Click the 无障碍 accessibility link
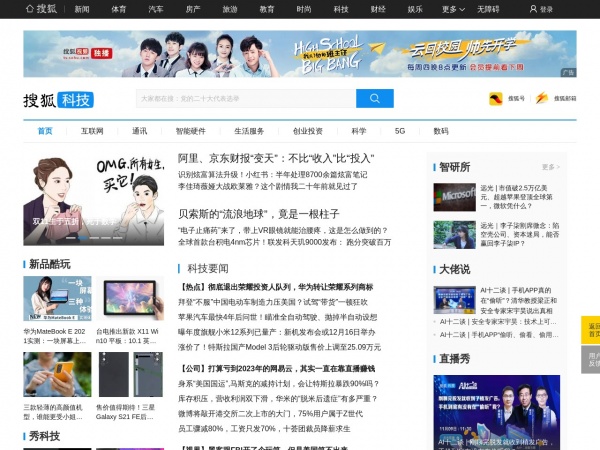600x450 pixels. (488, 9)
